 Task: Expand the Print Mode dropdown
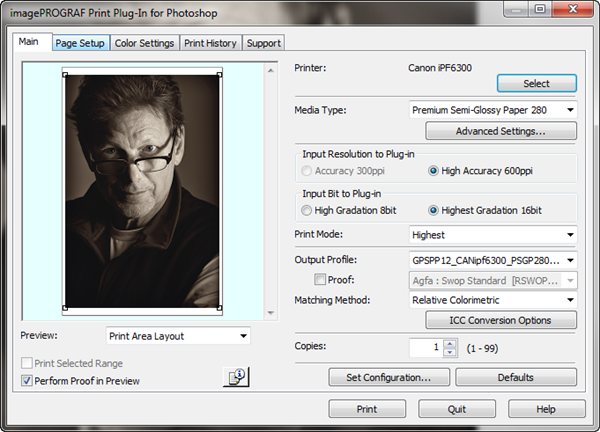(x=569, y=235)
